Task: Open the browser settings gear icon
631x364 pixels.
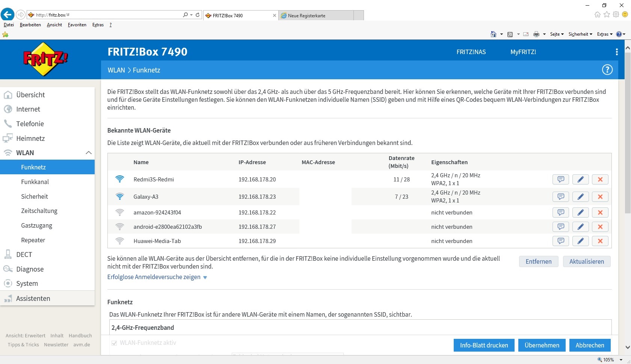Action: coord(616,15)
